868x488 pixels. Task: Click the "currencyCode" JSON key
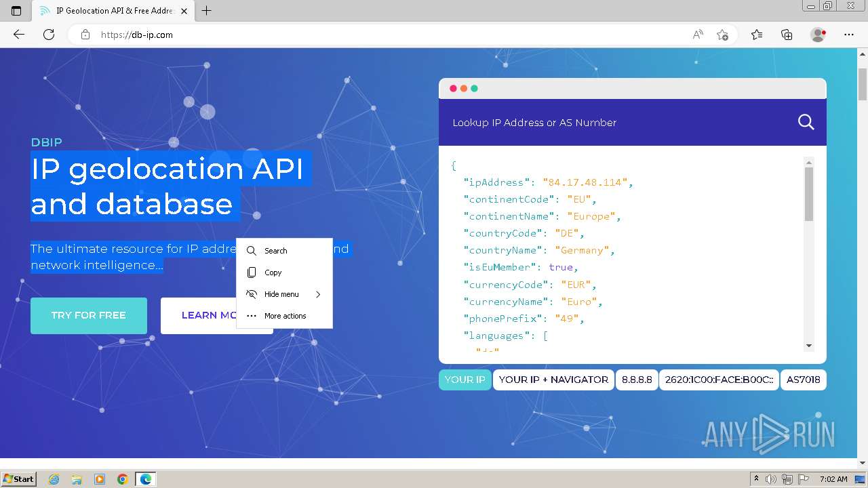point(506,285)
